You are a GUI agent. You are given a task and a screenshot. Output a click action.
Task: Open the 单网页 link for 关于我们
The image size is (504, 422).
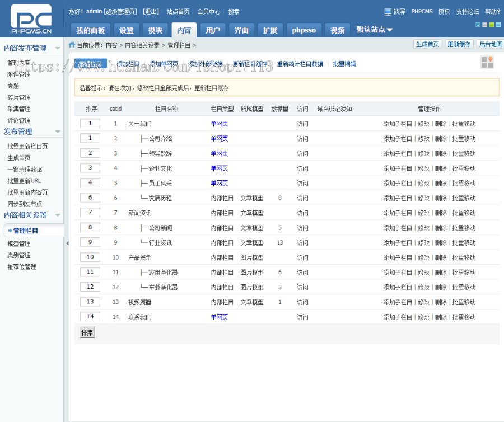point(218,123)
